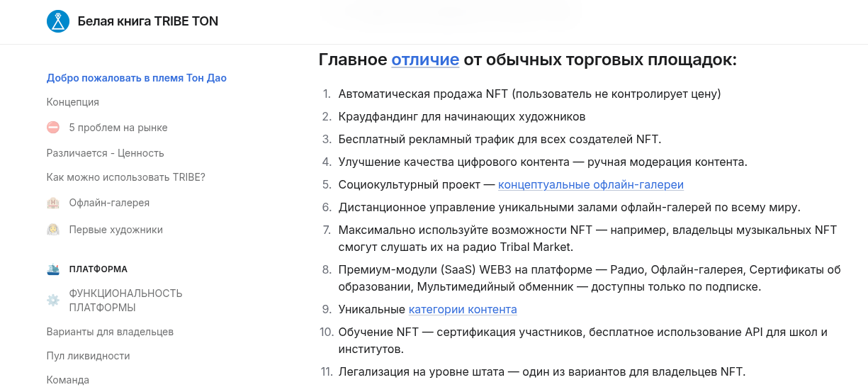This screenshot has width=868, height=392.
Task: Open the Первые художники page
Action: point(116,230)
